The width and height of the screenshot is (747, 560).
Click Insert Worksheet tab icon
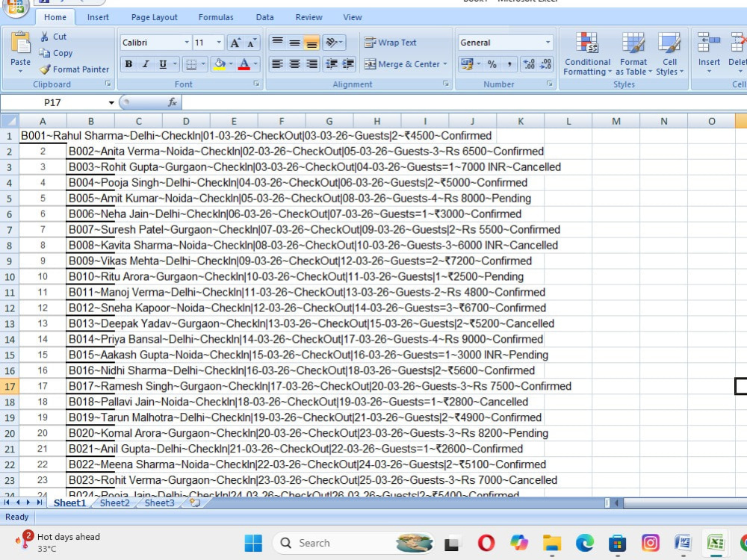coord(195,503)
